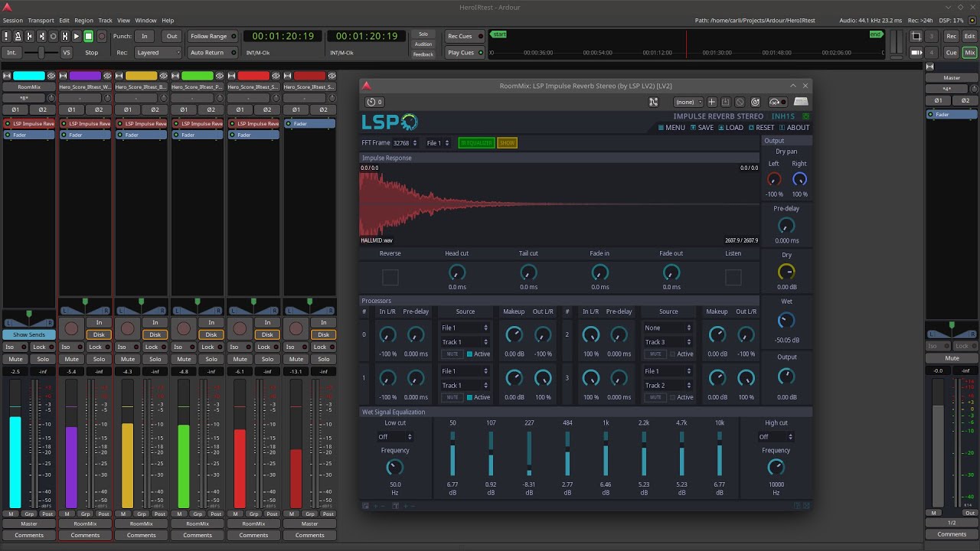Toggle Play Cues button

point(464,53)
